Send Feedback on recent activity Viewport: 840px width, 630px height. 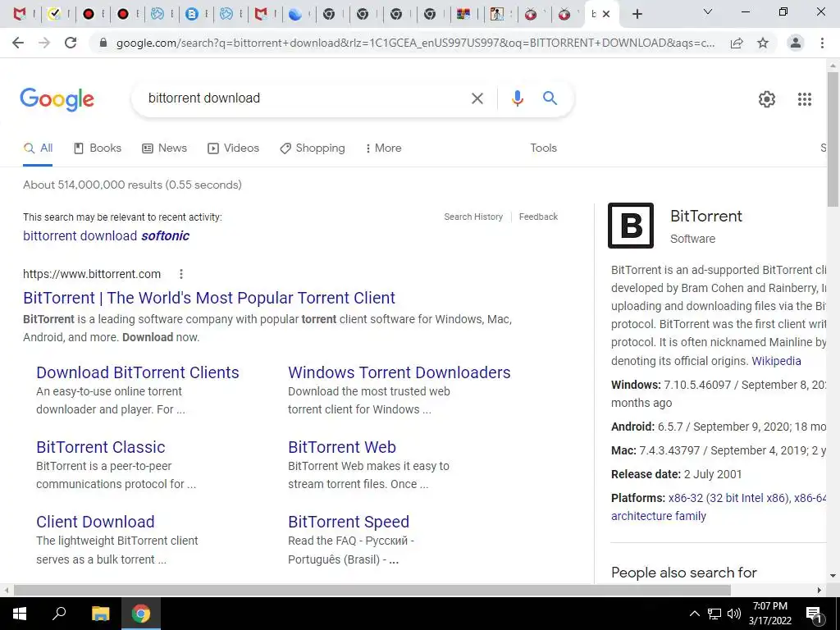(538, 217)
